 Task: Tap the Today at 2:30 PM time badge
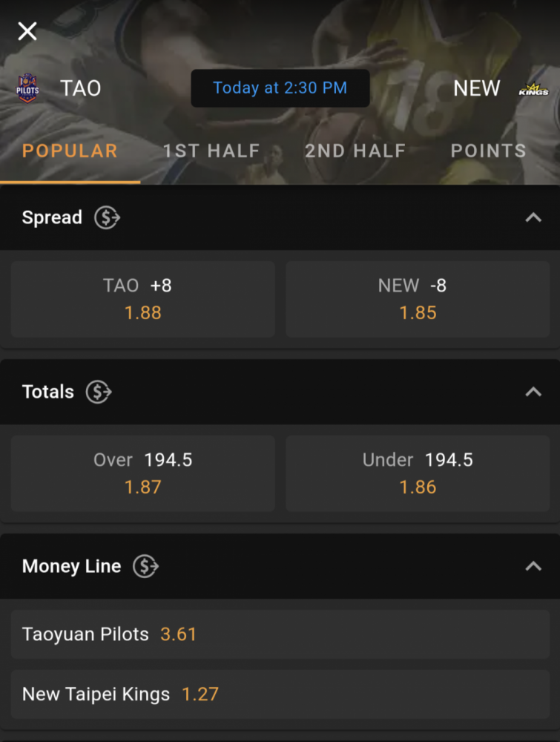tap(280, 88)
